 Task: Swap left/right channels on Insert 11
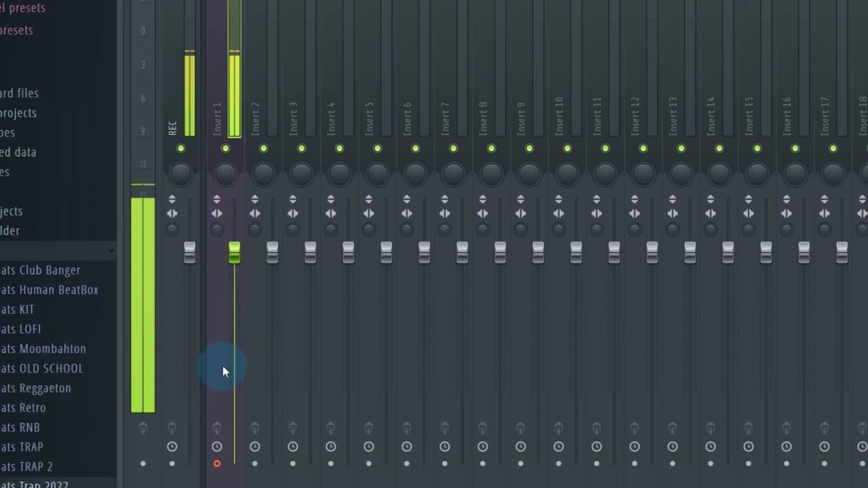[597, 213]
